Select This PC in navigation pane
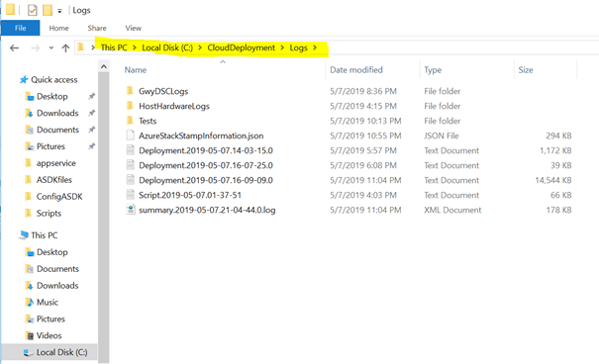Screen dimensions: 599x364 pyautogui.click(x=45, y=235)
